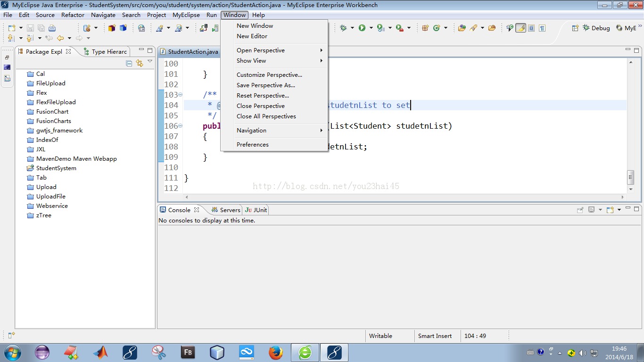Screen dimensions: 644x362
Task: Click the Print icon in toolbar
Action: click(52, 28)
